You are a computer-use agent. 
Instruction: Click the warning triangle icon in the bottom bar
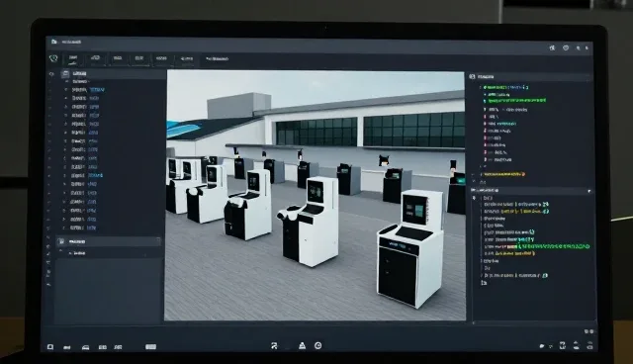point(302,345)
